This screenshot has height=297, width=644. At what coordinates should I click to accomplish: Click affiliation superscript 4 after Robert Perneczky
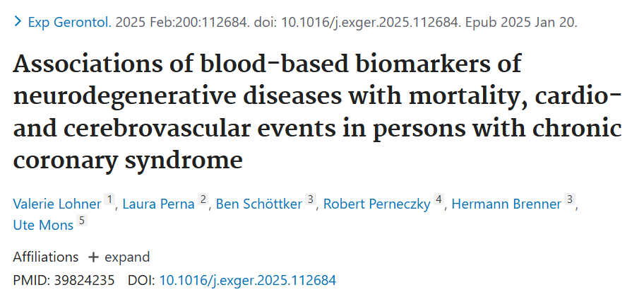coord(439,199)
